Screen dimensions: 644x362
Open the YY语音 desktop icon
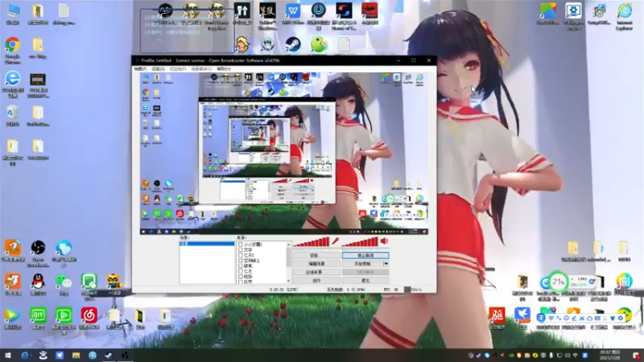point(114,282)
